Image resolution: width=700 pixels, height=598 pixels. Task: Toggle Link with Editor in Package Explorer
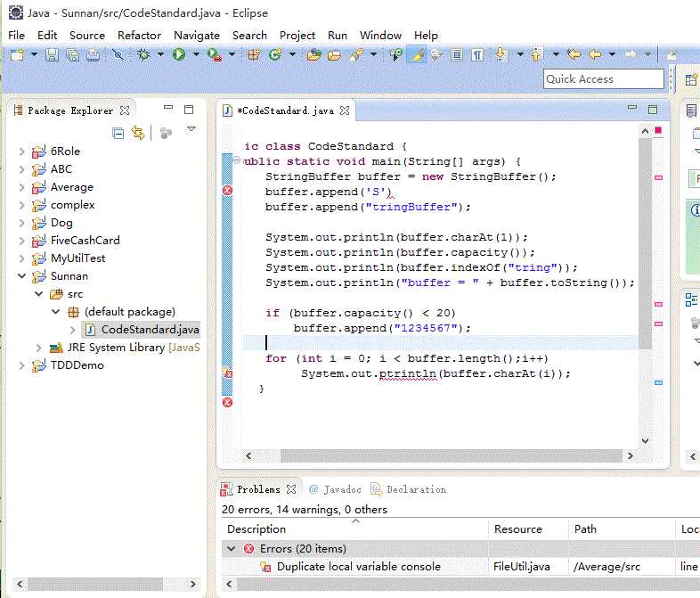138,133
